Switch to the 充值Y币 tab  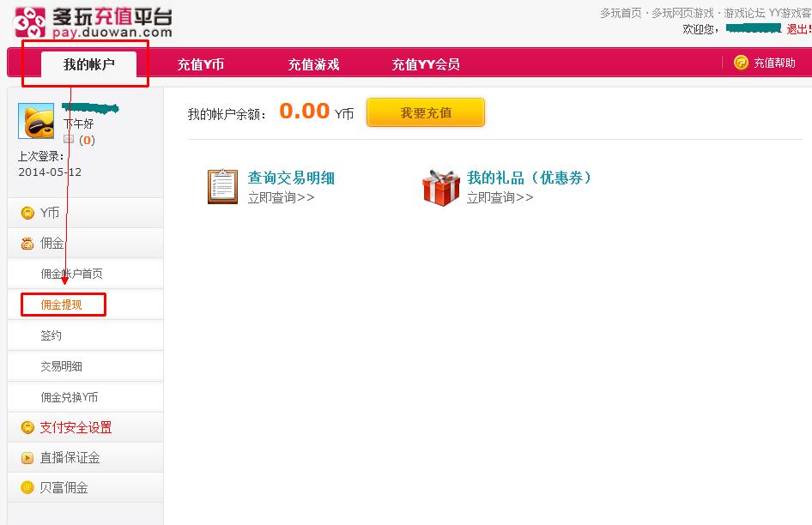point(201,64)
